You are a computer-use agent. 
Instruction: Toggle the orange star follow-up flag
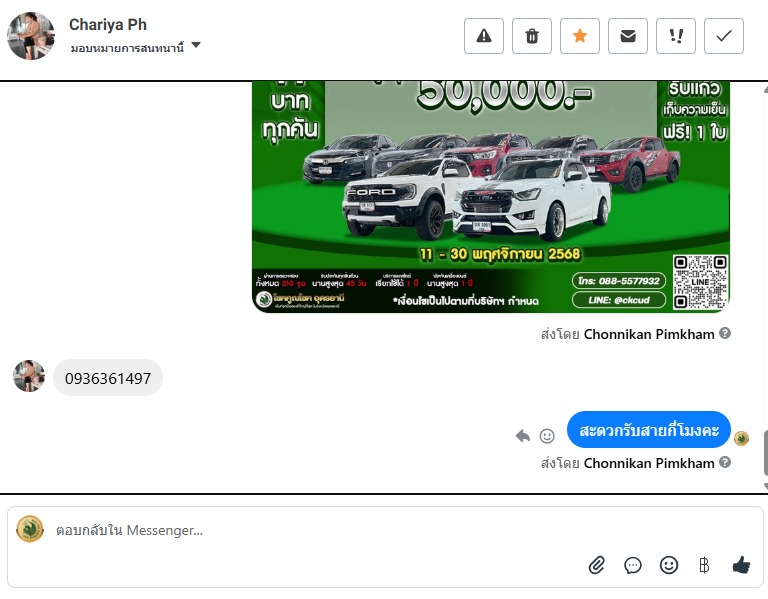click(579, 36)
